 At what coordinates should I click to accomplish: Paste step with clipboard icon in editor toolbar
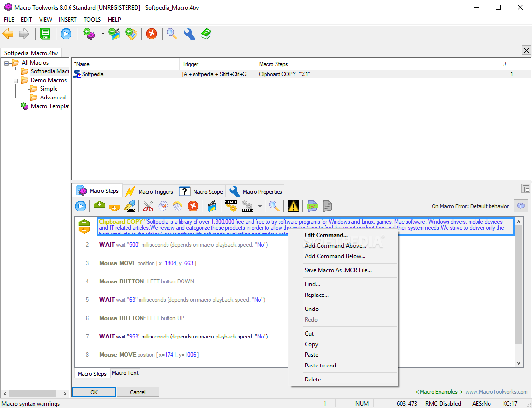click(x=178, y=206)
